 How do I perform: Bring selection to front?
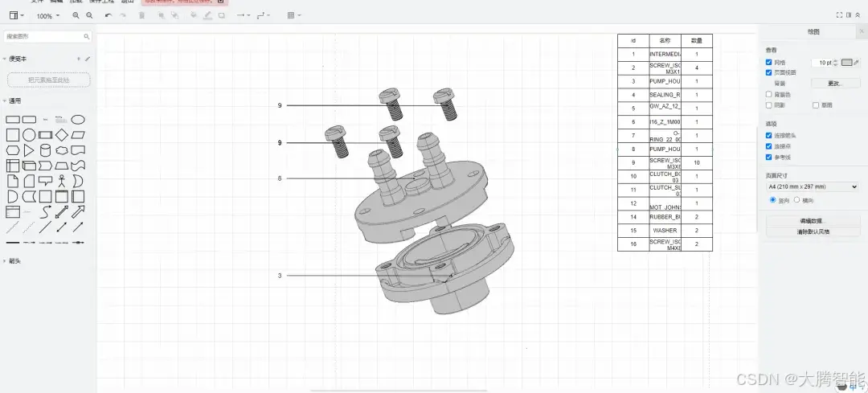point(161,15)
